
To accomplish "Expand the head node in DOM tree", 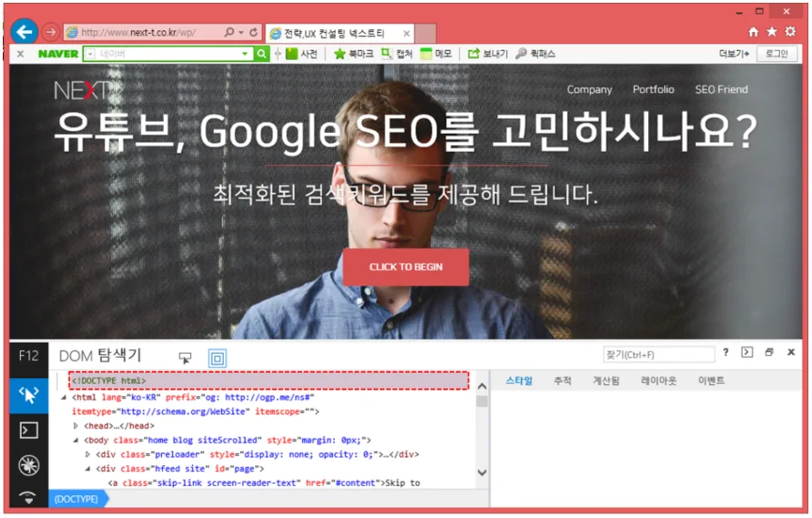I will click(76, 425).
